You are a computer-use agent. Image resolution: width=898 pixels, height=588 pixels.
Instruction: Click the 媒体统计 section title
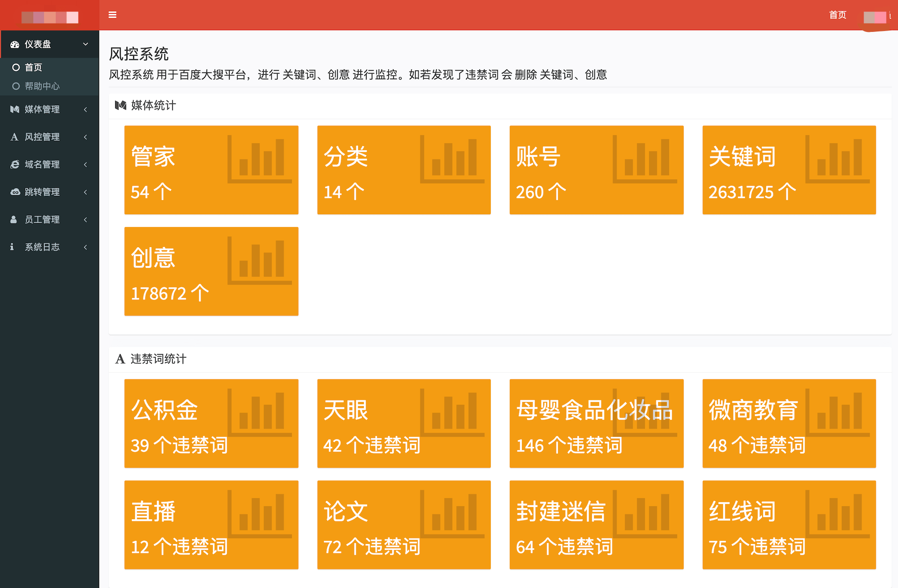pos(153,105)
